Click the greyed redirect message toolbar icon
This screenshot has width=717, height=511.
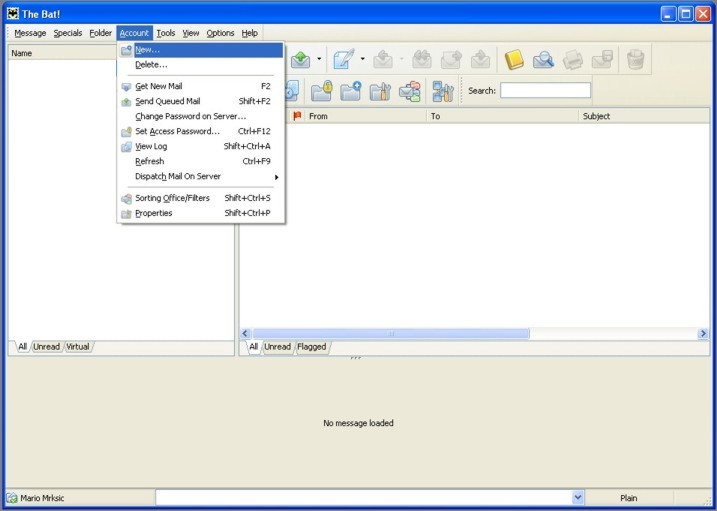click(481, 59)
